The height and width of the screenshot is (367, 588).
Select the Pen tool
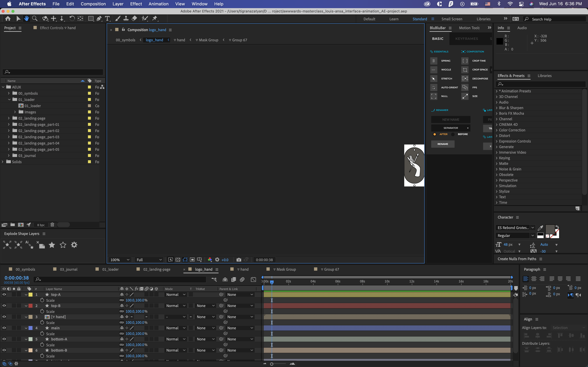click(x=99, y=19)
